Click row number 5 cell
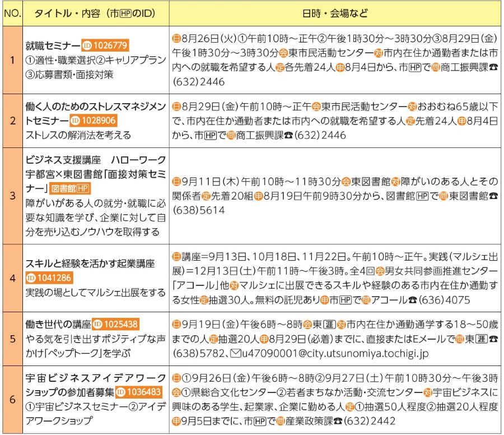The image size is (504, 435). point(12,339)
